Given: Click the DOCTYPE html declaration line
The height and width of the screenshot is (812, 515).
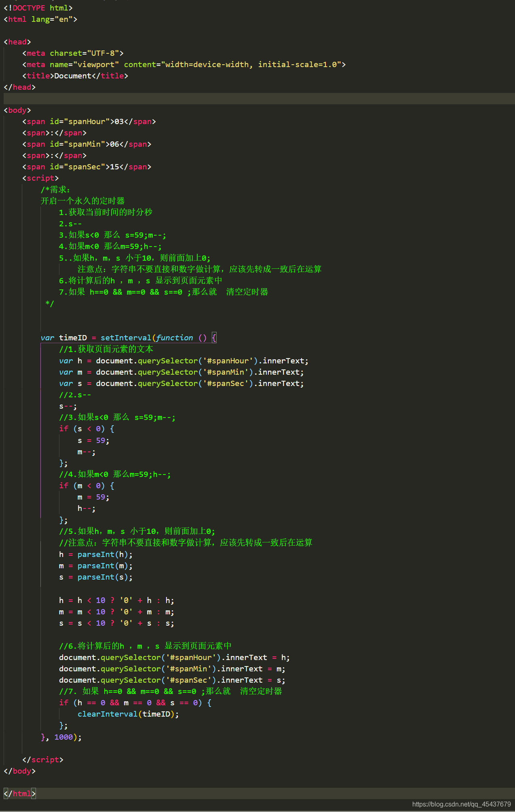Looking at the screenshot, I should pos(38,8).
